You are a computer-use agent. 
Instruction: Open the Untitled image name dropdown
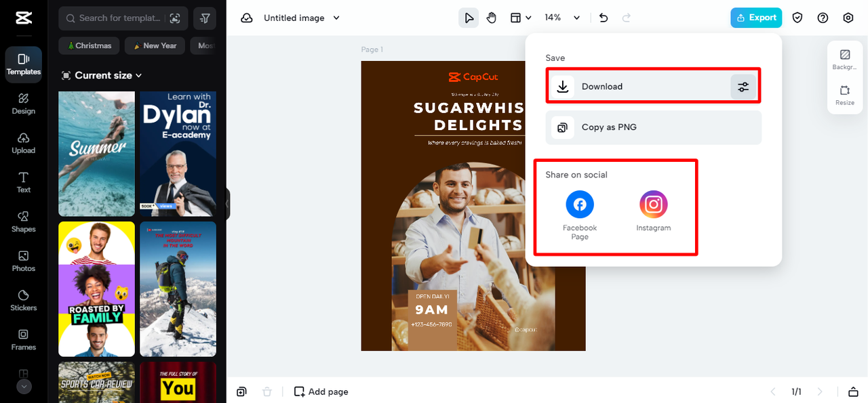[301, 18]
